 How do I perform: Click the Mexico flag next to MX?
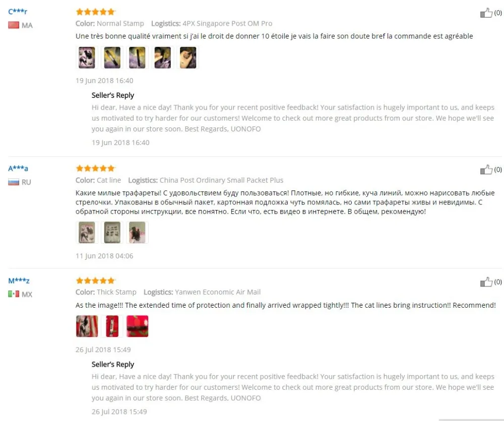pyautogui.click(x=14, y=294)
